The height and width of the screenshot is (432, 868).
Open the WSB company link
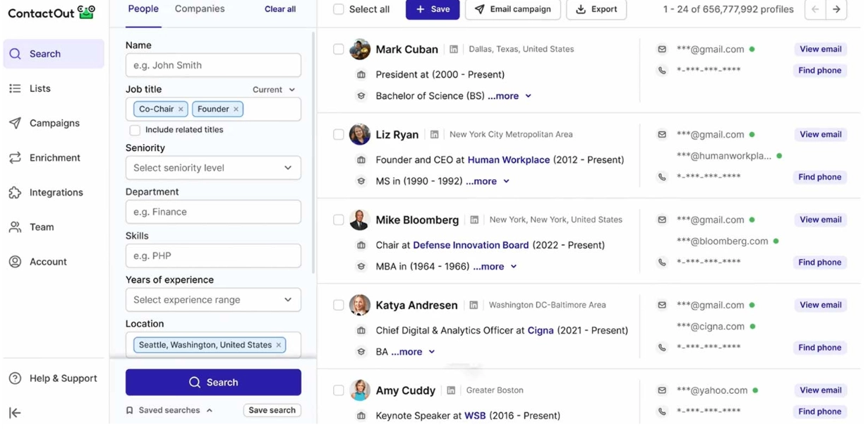pos(475,416)
